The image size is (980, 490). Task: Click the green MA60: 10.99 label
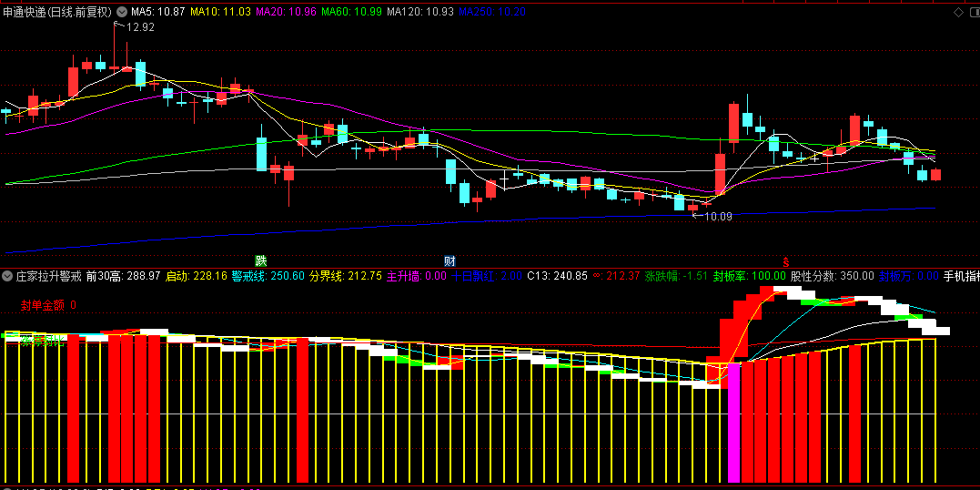[x=352, y=12]
